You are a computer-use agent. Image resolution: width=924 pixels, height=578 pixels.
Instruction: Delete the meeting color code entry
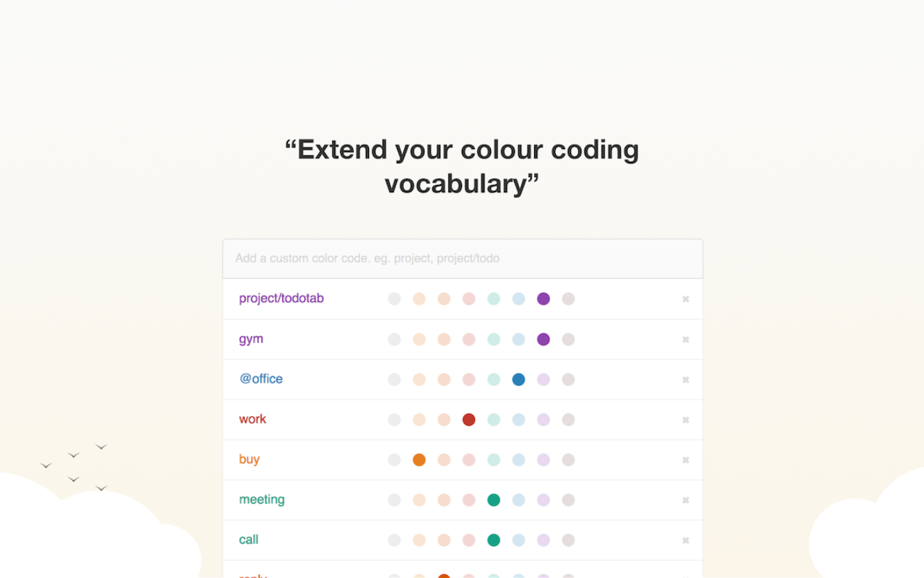[x=686, y=500]
